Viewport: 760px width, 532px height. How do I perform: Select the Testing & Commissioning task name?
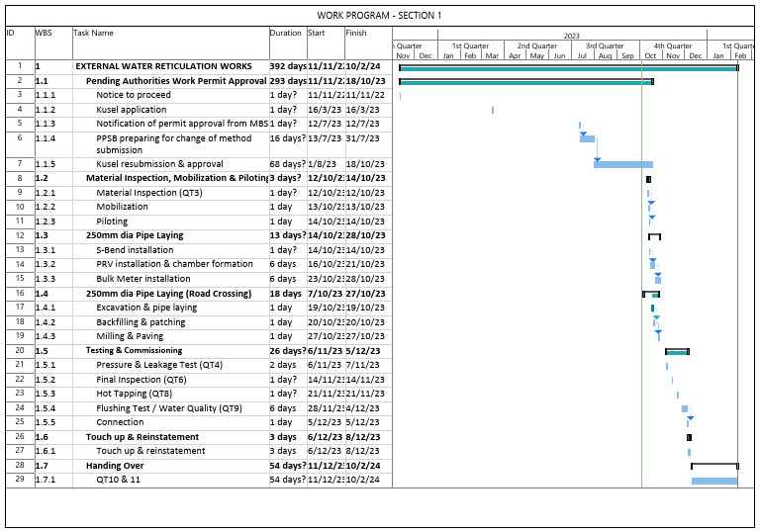[x=134, y=350]
